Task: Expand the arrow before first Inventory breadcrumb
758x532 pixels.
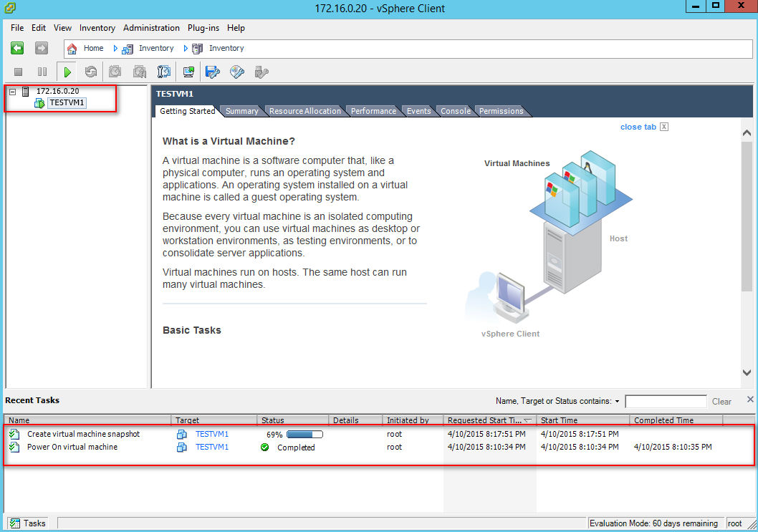Action: click(115, 48)
